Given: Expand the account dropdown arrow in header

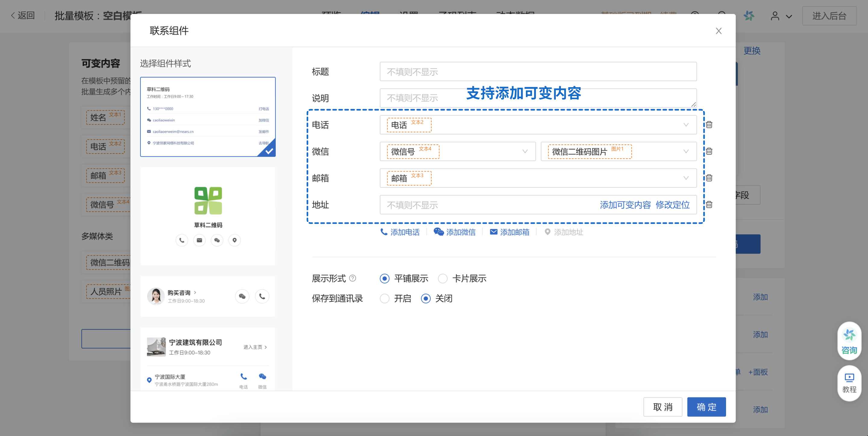Looking at the screenshot, I should (789, 16).
